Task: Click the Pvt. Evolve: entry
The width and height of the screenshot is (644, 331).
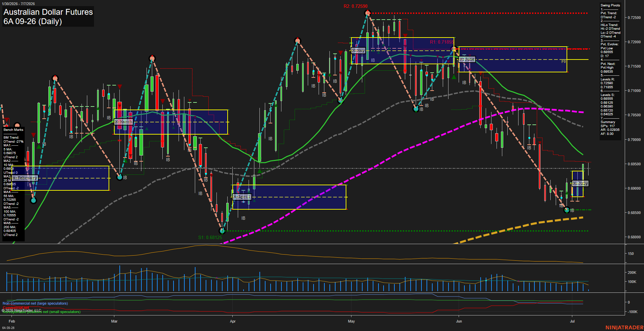Action: coord(609,44)
